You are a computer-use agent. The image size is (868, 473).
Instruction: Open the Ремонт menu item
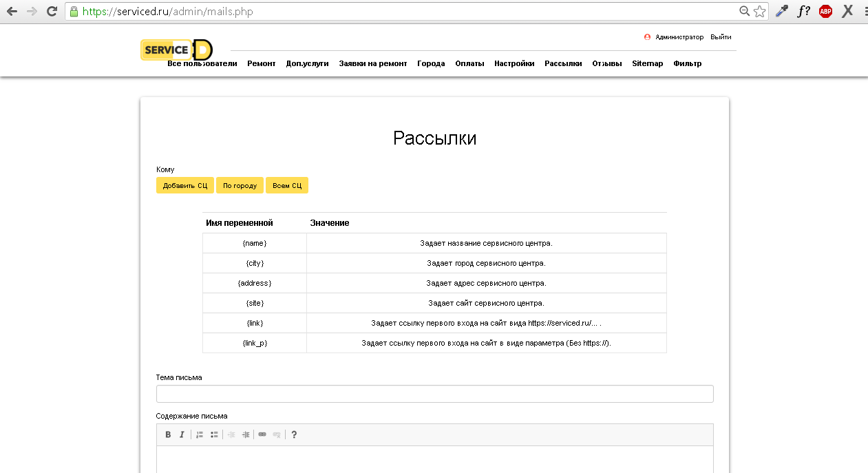[262, 63]
